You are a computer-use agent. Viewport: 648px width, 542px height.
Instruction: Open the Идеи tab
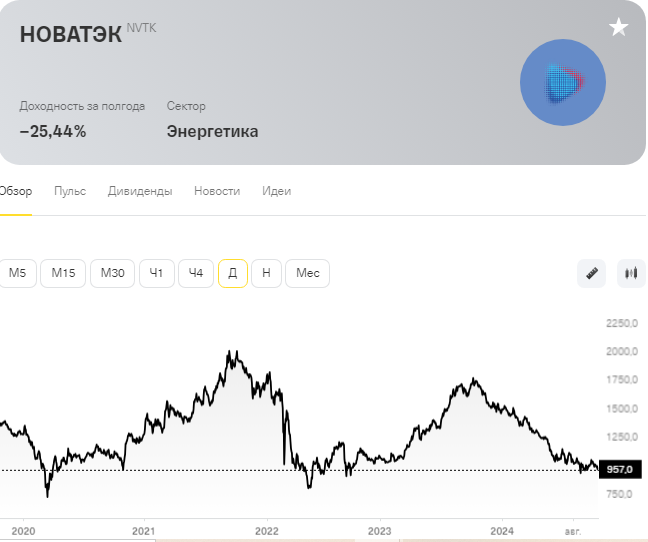(276, 191)
